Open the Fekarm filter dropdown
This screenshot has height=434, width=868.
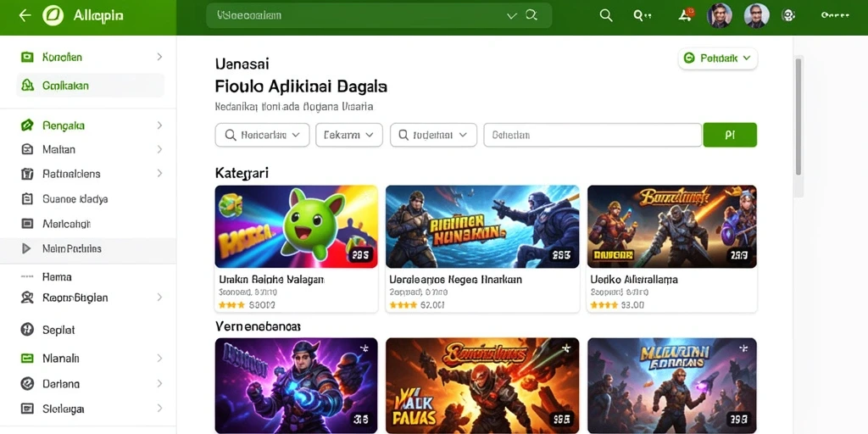[349, 135]
